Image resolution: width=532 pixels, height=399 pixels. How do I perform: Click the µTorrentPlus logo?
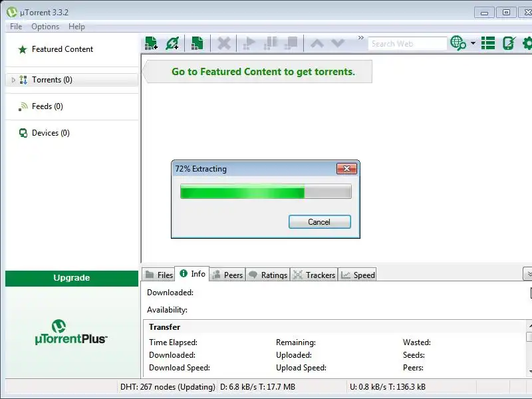click(x=71, y=332)
